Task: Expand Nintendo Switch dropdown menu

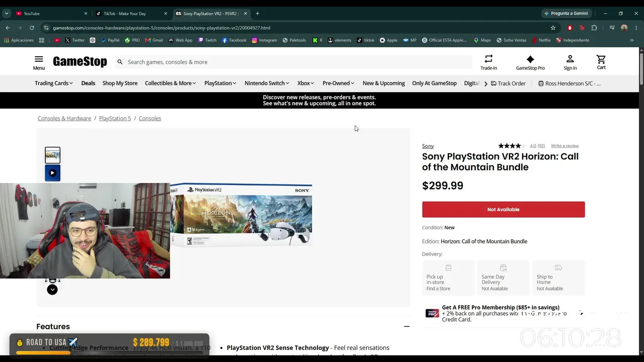Action: 267,83
